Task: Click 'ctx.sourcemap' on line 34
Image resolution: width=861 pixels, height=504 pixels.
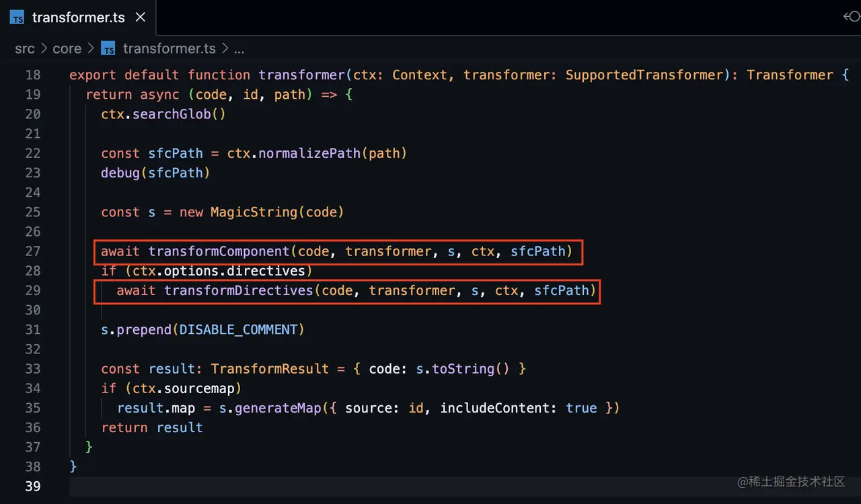Action: click(x=184, y=388)
